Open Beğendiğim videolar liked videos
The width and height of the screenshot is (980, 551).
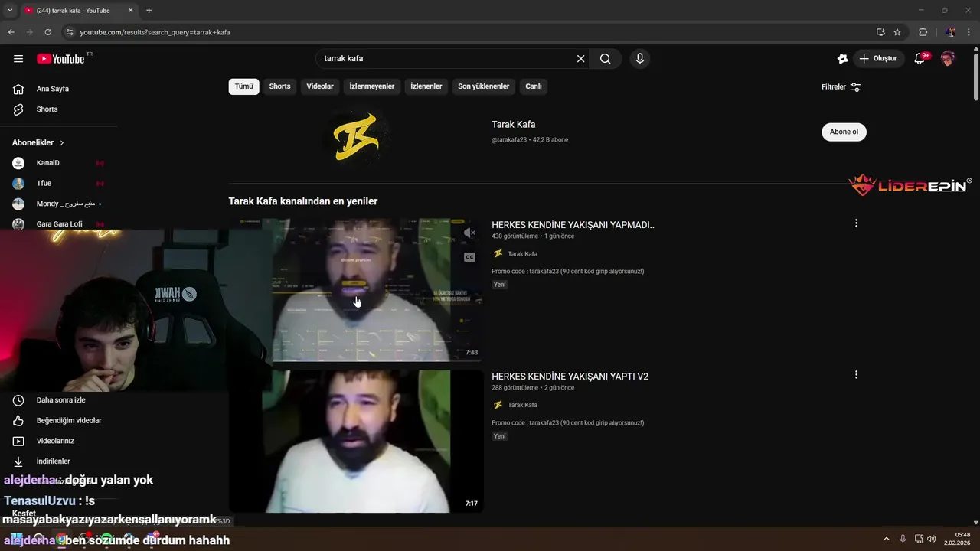click(x=68, y=420)
